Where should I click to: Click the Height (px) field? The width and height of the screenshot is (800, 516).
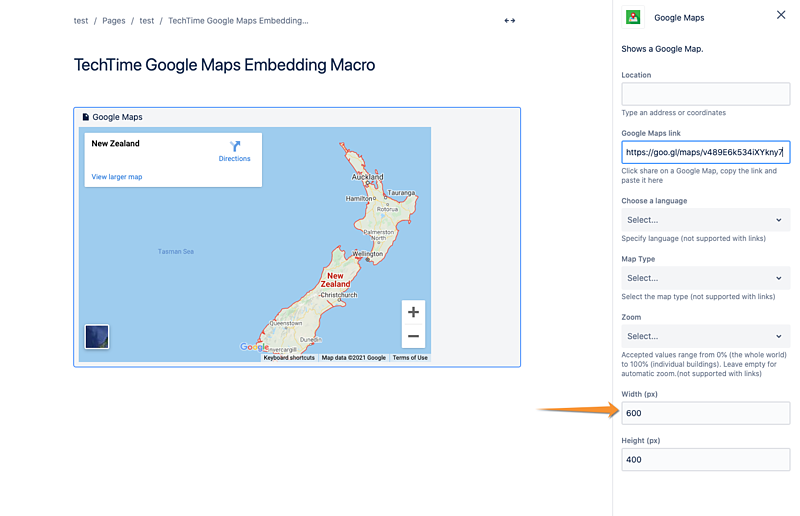click(x=706, y=459)
